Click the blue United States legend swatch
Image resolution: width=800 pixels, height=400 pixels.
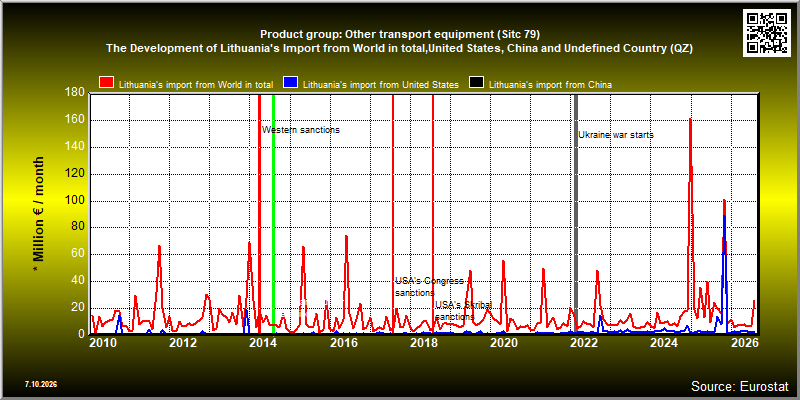291,83
